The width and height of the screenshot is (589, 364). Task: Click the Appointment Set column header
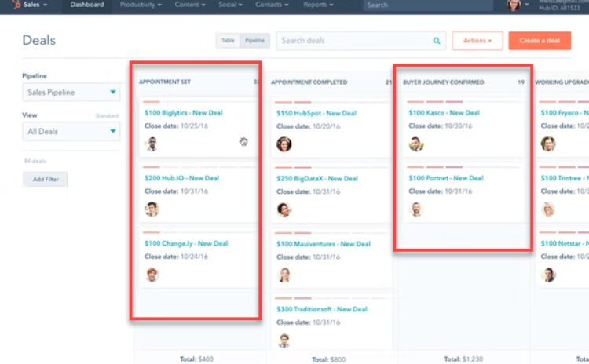coord(165,82)
